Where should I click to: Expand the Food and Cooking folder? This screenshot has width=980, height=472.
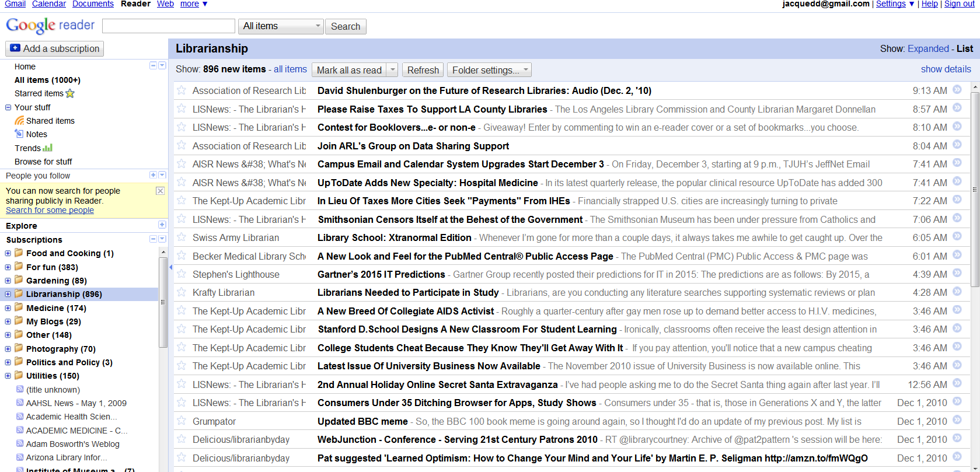coord(8,253)
